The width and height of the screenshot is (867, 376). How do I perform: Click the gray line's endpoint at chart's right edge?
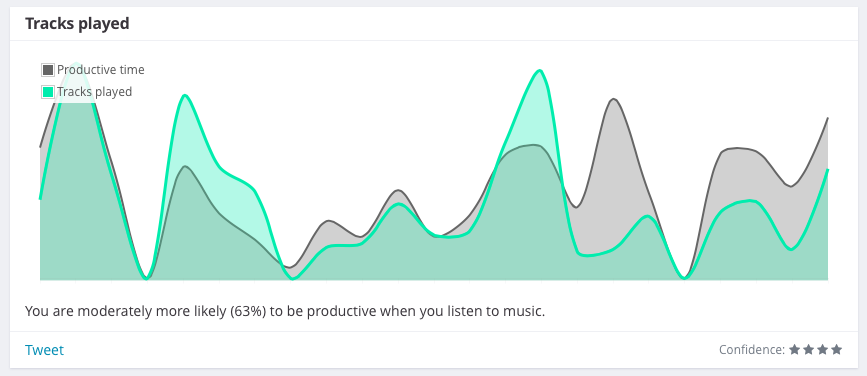pos(827,118)
